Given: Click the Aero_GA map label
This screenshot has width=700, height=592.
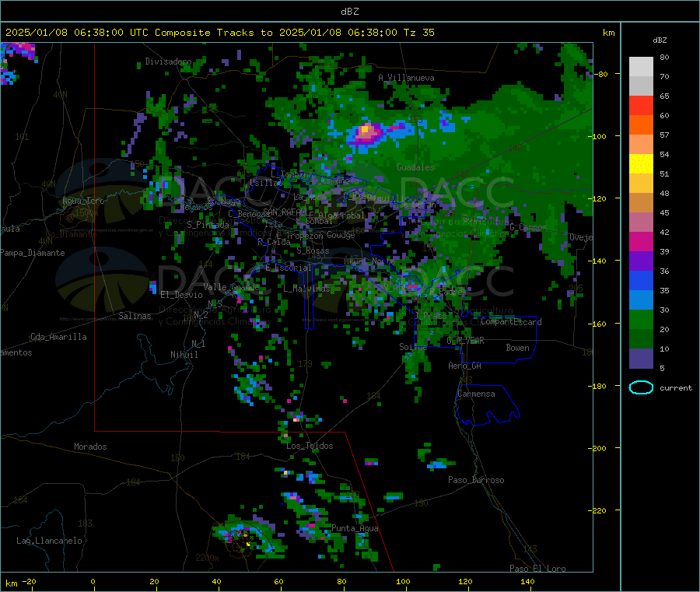Looking at the screenshot, I should coord(464,366).
